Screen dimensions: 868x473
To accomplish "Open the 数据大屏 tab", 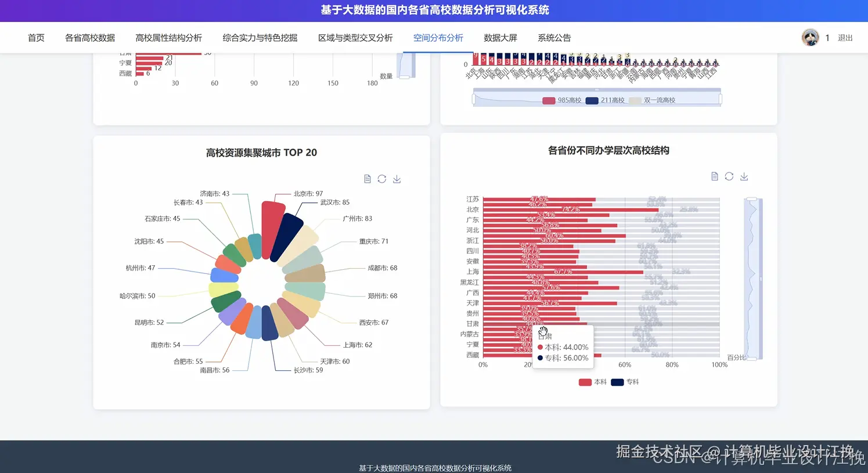I will [x=500, y=38].
